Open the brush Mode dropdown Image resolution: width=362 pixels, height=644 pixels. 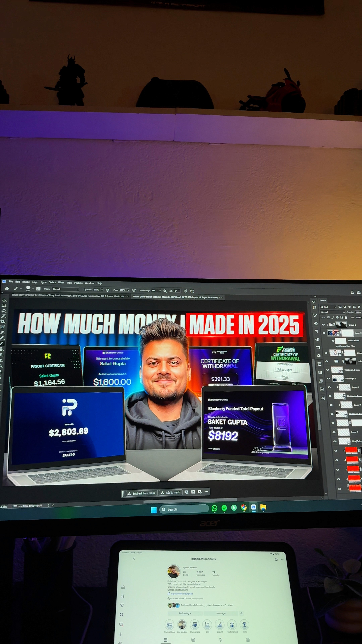[x=66, y=289]
